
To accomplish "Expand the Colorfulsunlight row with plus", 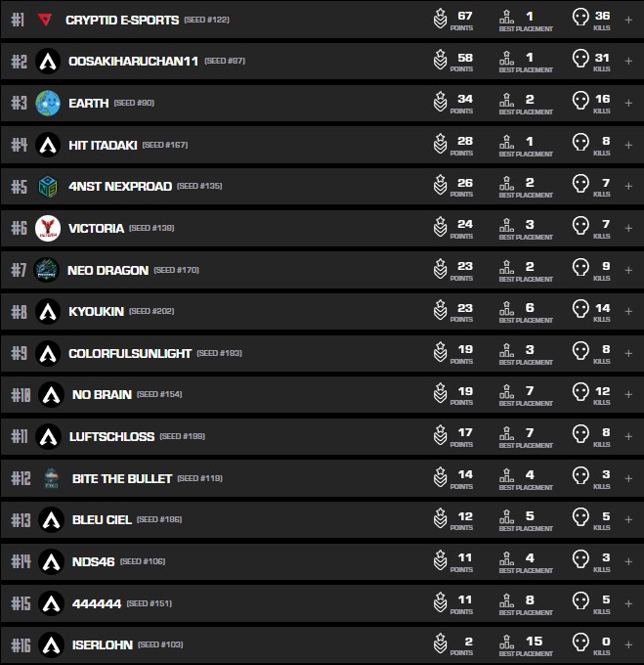I will point(628,353).
